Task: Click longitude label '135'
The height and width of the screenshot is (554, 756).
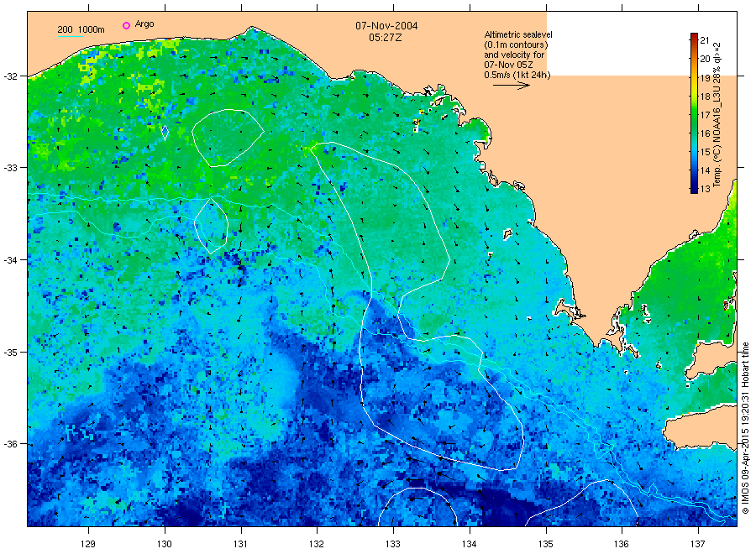Action: [546, 544]
